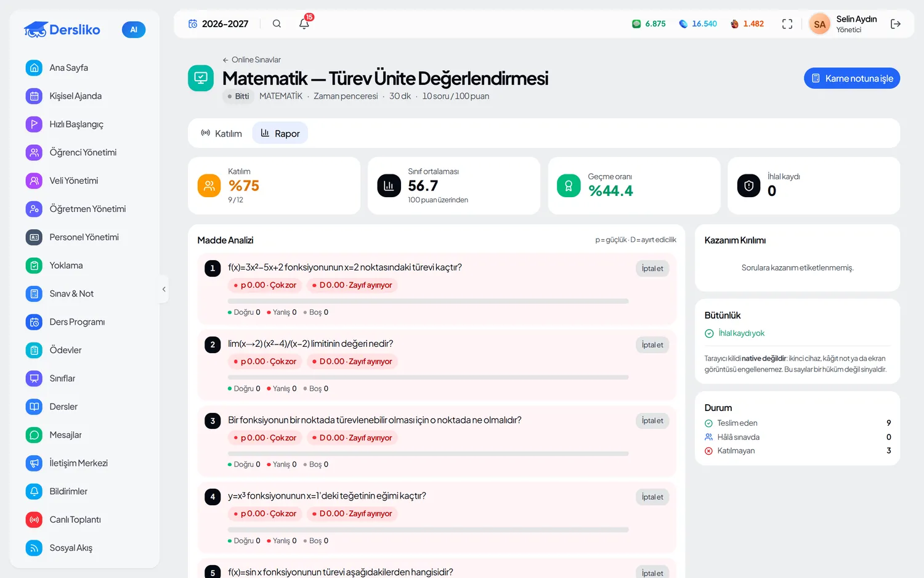Switch to the Katılım tab

pyautogui.click(x=221, y=133)
